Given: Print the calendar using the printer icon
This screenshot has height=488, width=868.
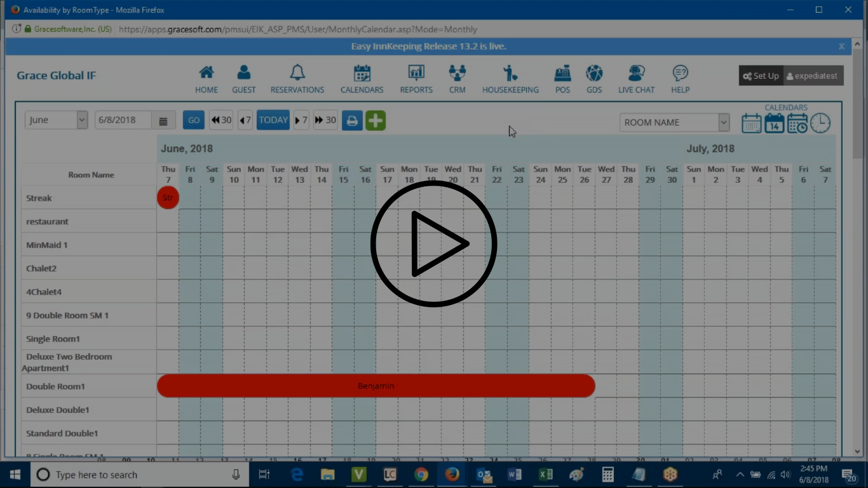Looking at the screenshot, I should [352, 120].
